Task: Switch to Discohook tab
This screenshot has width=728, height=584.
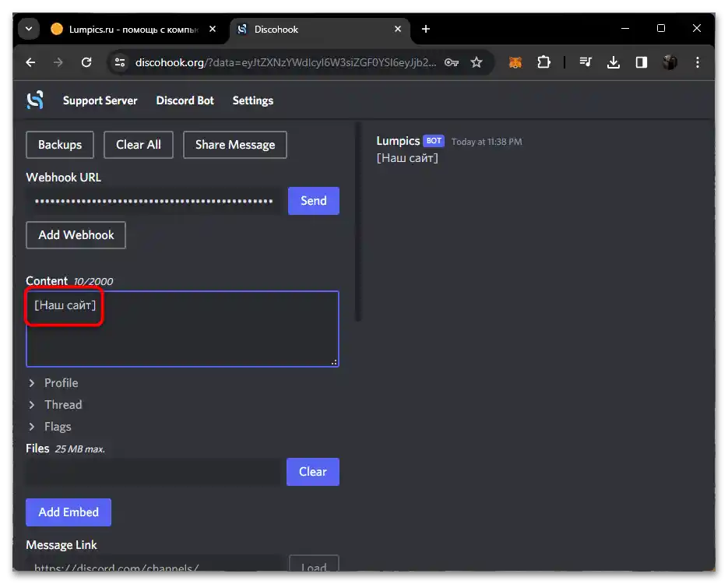Action: click(x=319, y=30)
